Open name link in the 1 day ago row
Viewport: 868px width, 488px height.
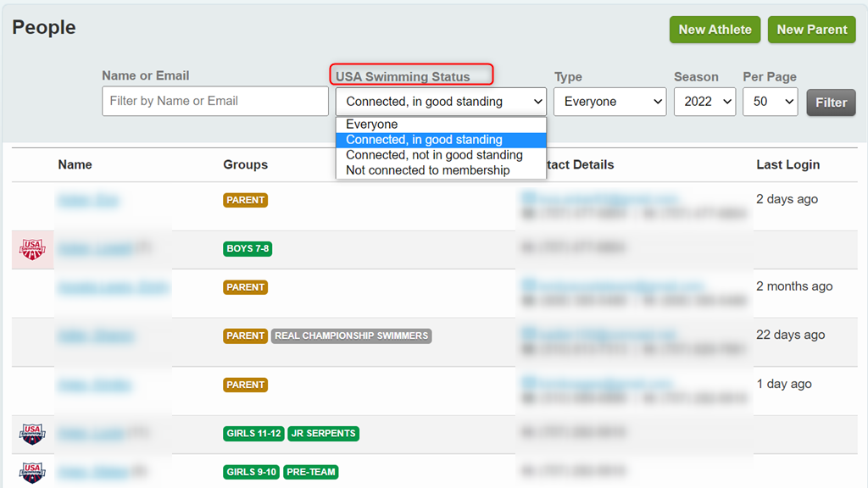click(95, 385)
